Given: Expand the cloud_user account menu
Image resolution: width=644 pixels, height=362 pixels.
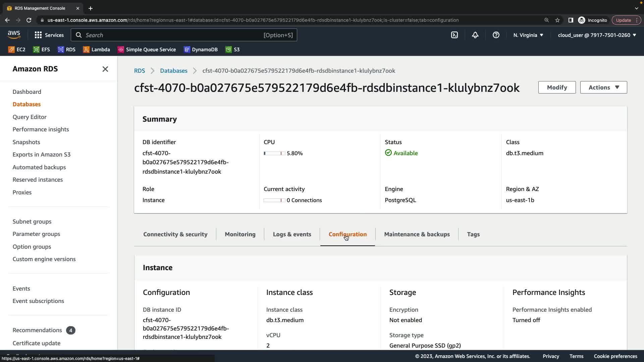Looking at the screenshot, I should coord(597,35).
